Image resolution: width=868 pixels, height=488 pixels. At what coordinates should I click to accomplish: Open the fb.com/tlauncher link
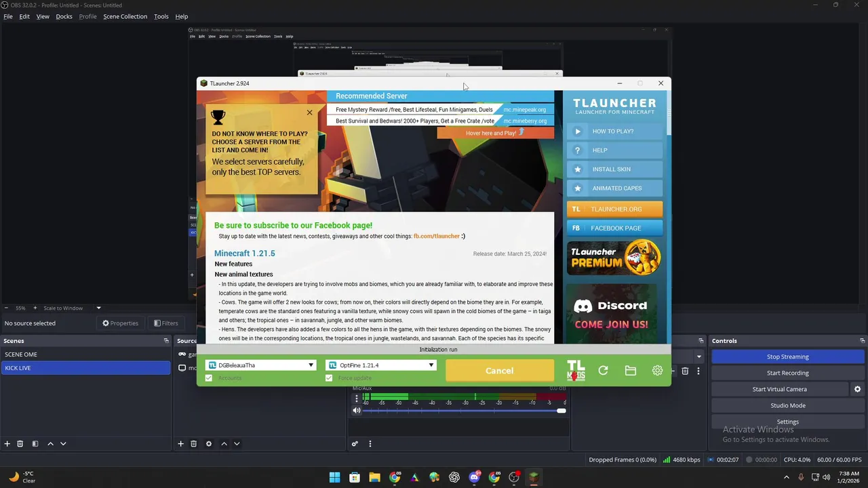[x=437, y=236]
